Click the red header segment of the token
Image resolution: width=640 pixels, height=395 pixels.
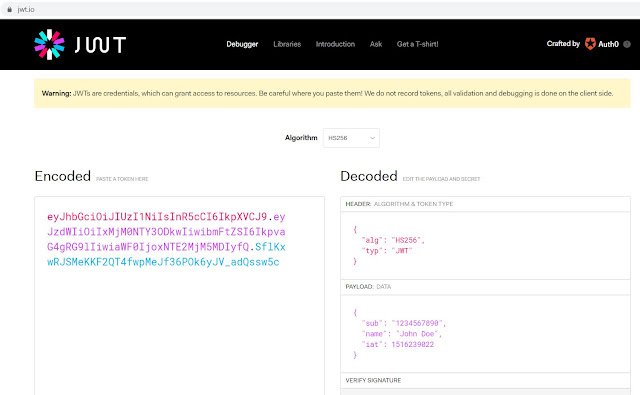[x=157, y=217]
